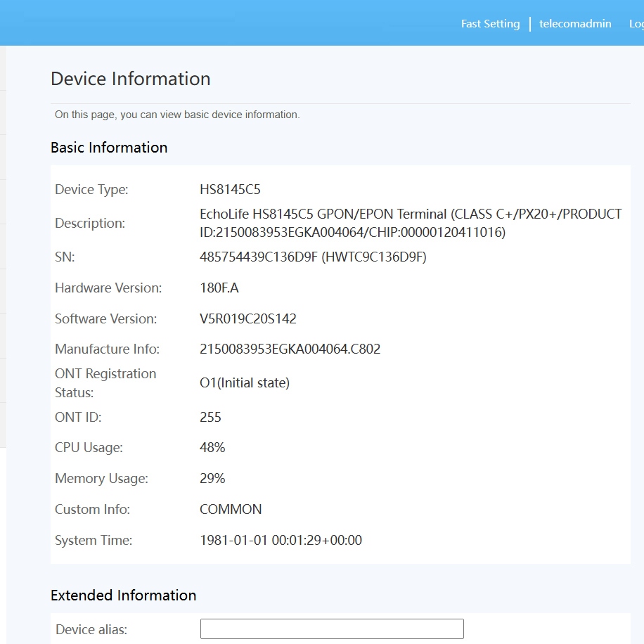Click the ONT ID value 255
Image resolution: width=644 pixels, height=644 pixels.
(210, 418)
